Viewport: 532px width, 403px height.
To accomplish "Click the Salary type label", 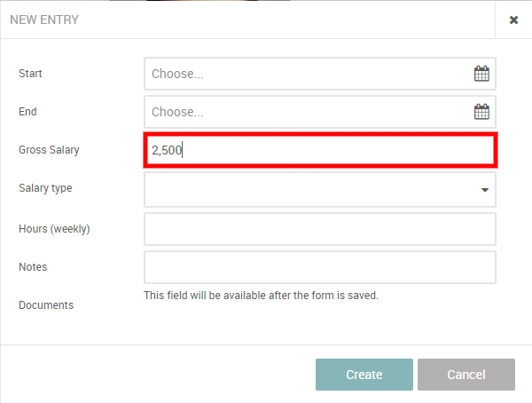I will (x=45, y=188).
